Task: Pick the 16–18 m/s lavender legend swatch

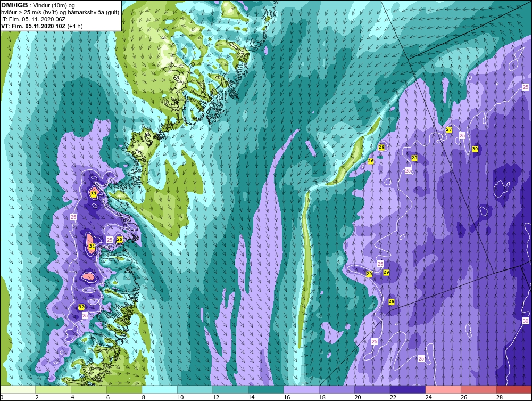Action: (x=301, y=389)
